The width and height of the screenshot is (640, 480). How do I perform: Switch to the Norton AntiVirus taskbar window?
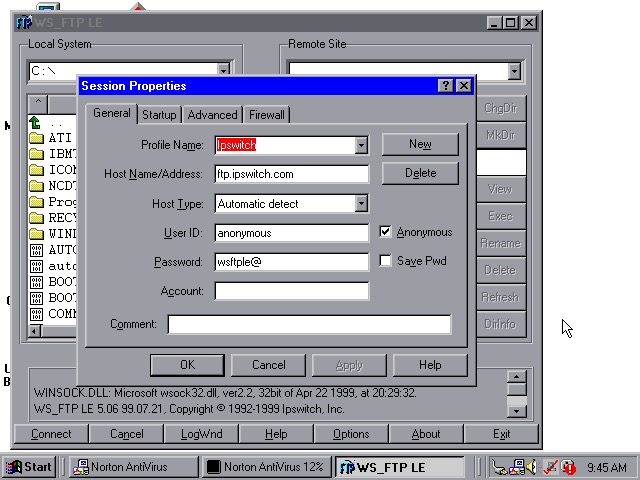133,467
